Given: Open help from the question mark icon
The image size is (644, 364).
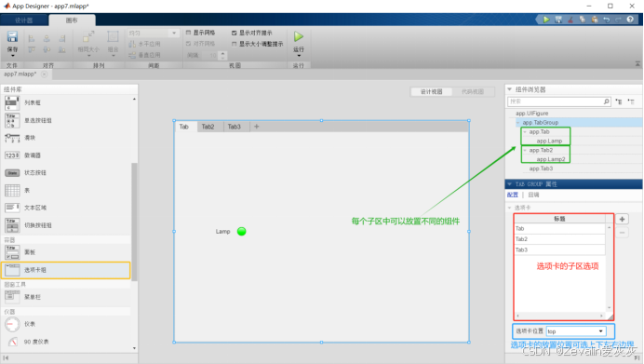Looking at the screenshot, I should [630, 20].
